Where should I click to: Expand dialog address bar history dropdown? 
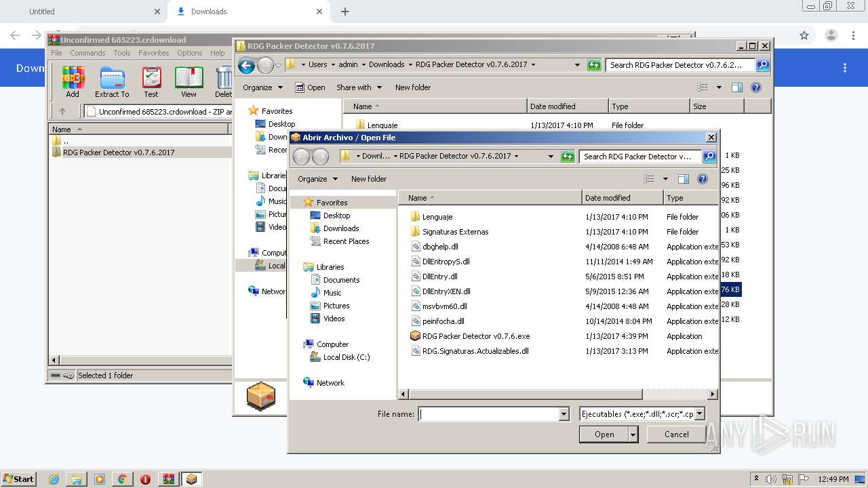551,157
